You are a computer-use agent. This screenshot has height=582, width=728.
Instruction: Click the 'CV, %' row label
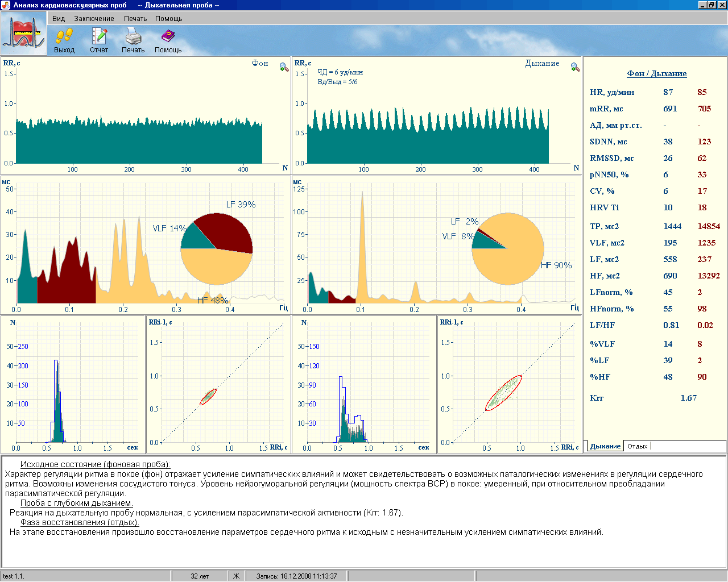[602, 191]
